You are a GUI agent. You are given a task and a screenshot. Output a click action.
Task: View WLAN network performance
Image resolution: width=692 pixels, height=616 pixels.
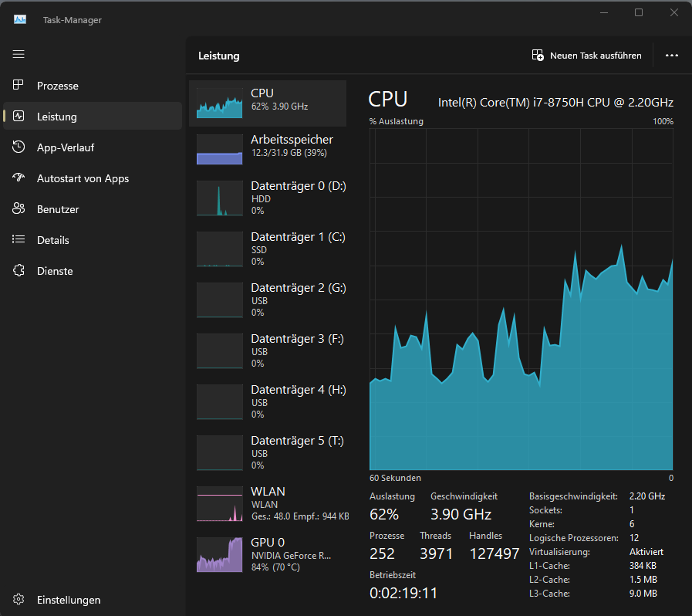[267, 503]
